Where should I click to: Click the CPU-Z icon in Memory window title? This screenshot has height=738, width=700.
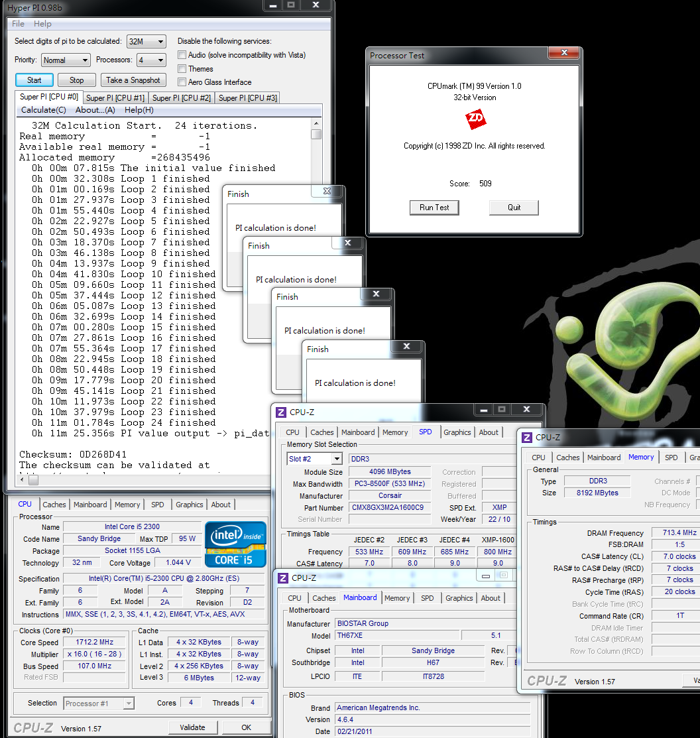(527, 437)
